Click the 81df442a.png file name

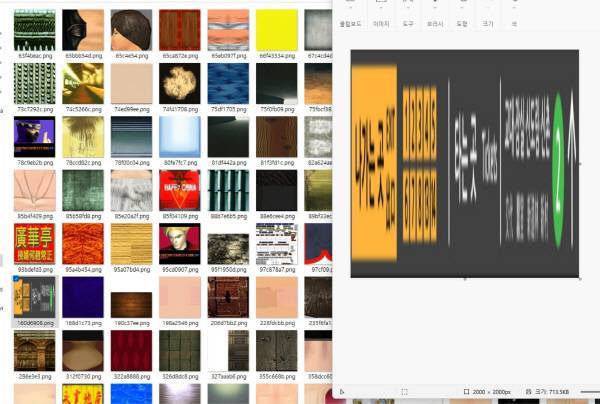pos(229,163)
